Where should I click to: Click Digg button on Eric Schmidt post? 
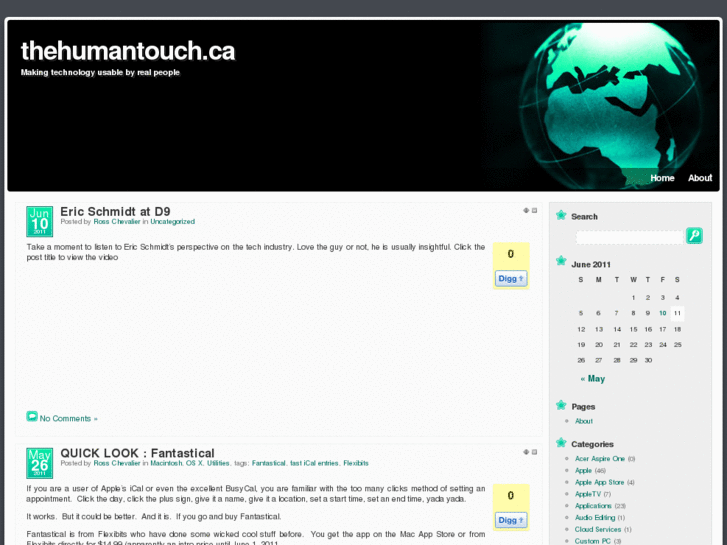click(511, 278)
